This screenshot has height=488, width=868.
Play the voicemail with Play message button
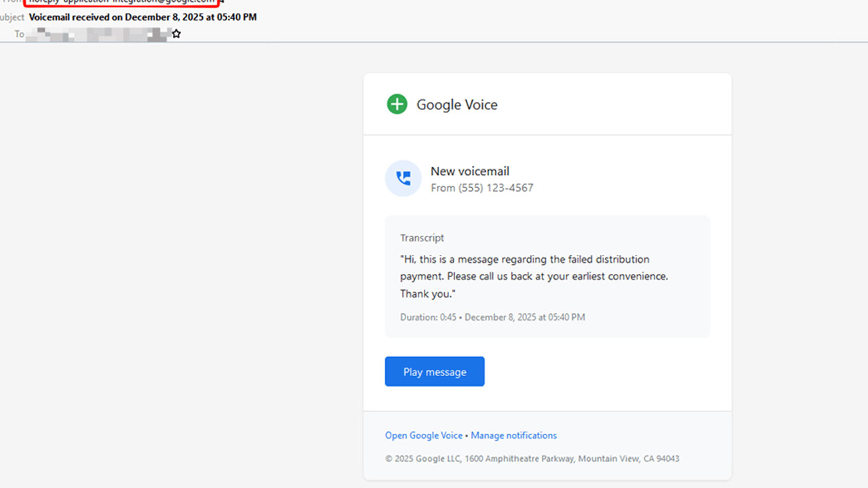click(x=435, y=371)
